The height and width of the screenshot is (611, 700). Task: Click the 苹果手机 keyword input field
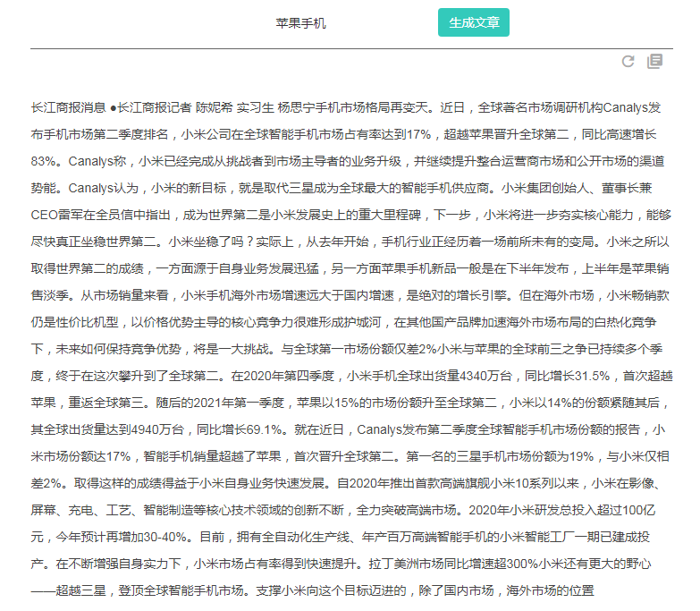[301, 23]
